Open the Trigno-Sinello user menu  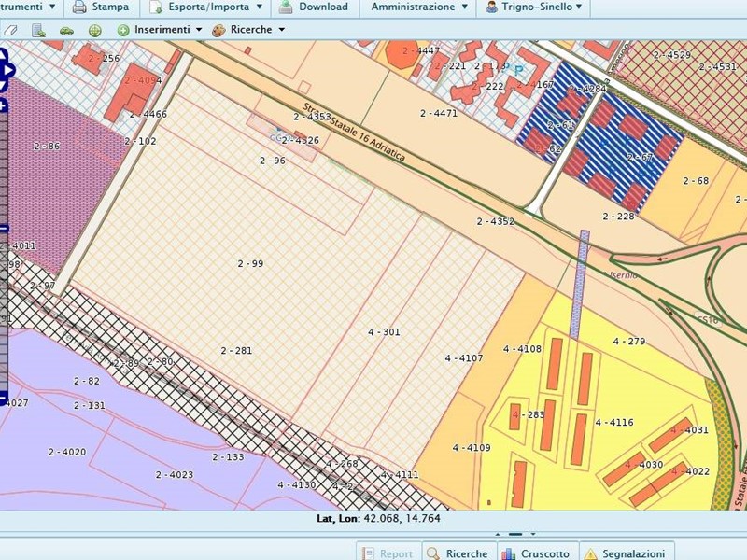534,7
